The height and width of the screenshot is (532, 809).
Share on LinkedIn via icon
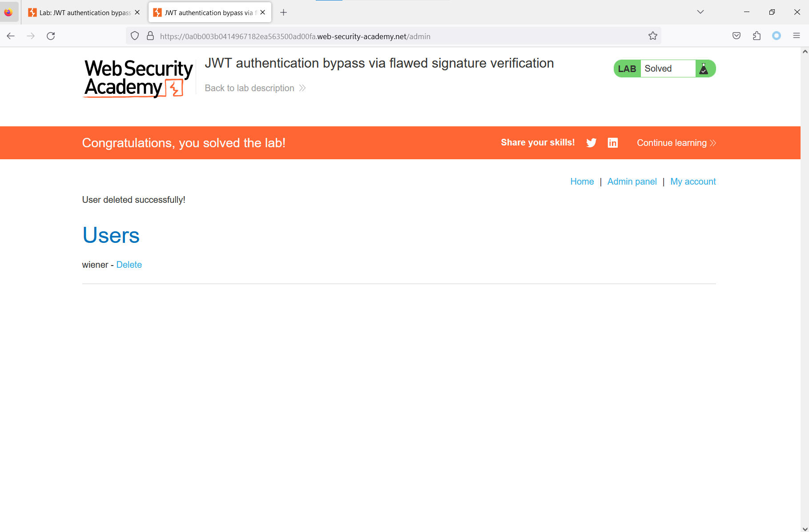(x=612, y=143)
